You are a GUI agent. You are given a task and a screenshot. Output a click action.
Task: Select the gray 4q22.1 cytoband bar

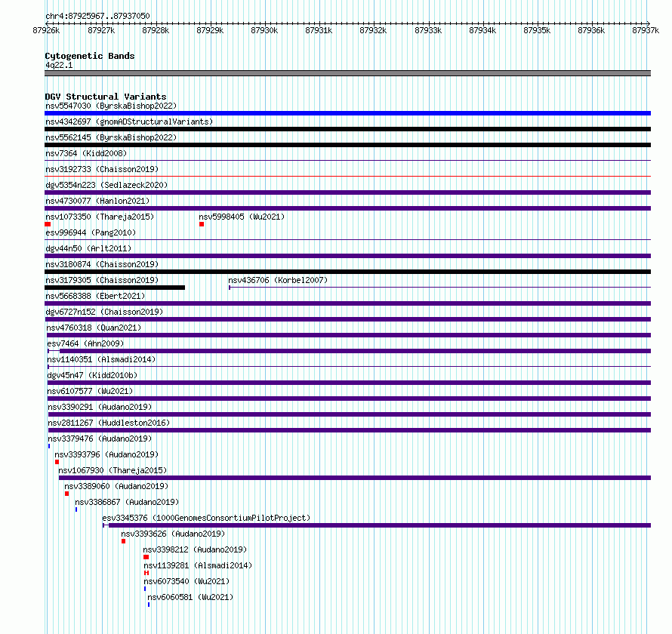[x=347, y=73]
